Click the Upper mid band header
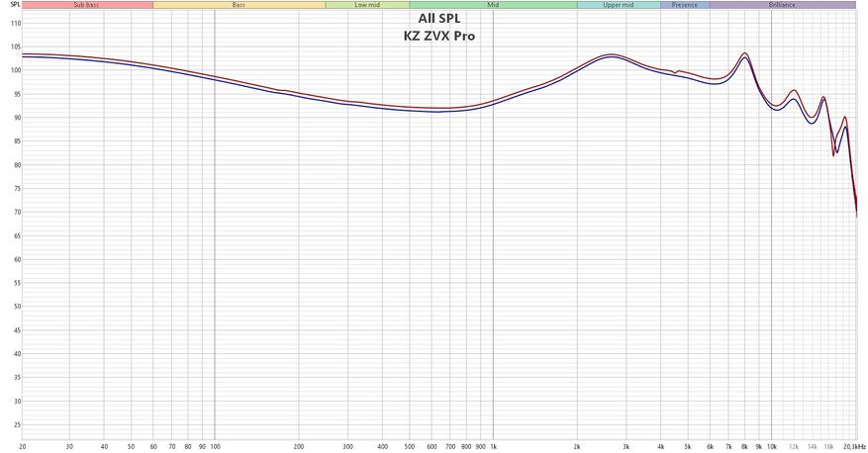Screen dimensions: 868x453 [x=619, y=4]
